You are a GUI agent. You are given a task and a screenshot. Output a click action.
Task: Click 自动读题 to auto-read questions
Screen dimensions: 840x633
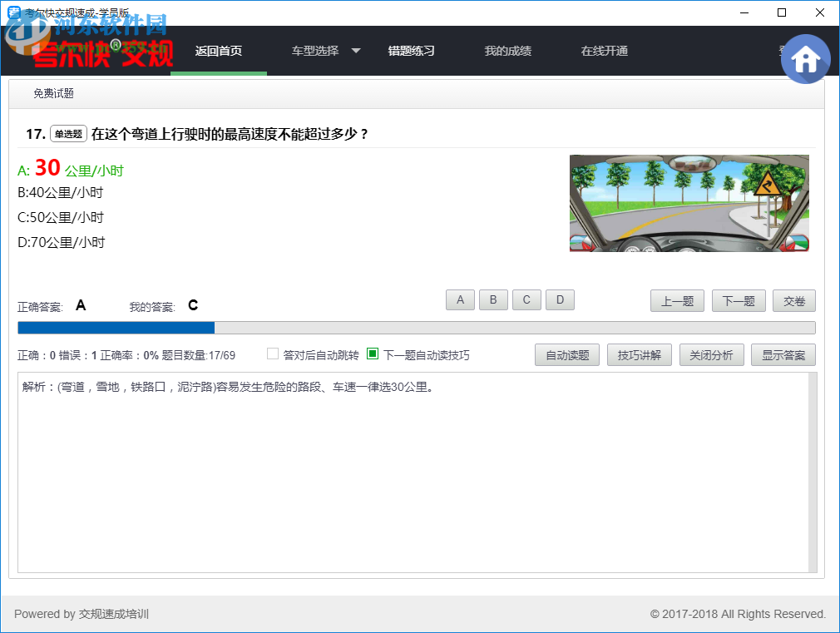pyautogui.click(x=566, y=354)
